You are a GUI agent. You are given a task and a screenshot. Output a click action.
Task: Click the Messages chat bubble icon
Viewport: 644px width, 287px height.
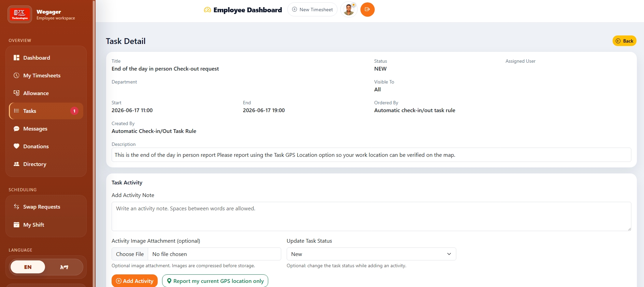point(16,129)
